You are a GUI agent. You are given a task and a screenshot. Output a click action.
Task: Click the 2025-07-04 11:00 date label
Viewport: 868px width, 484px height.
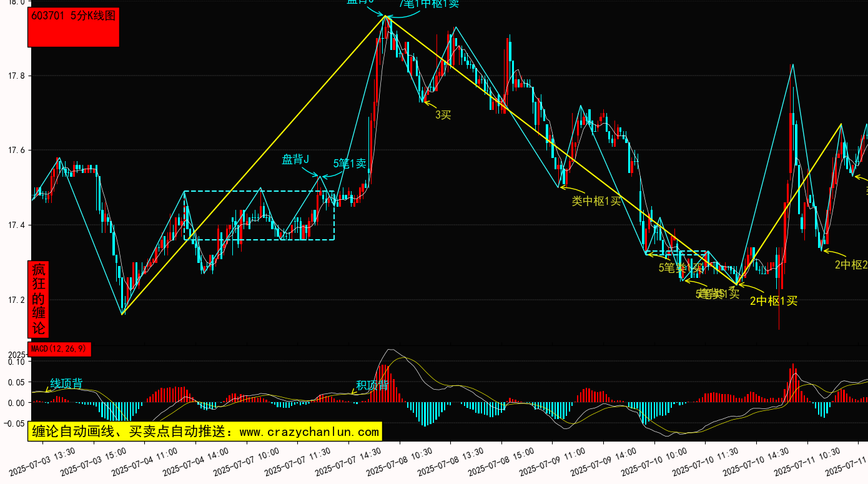pyautogui.click(x=144, y=461)
